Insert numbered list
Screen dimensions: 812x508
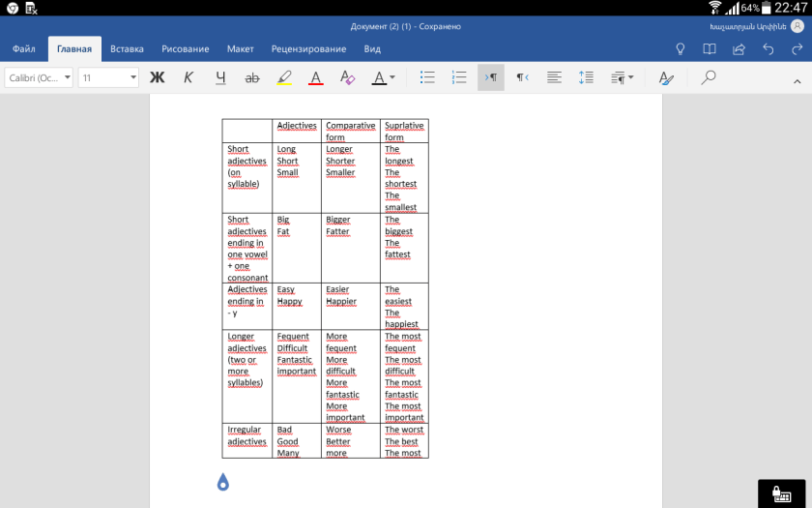click(459, 77)
